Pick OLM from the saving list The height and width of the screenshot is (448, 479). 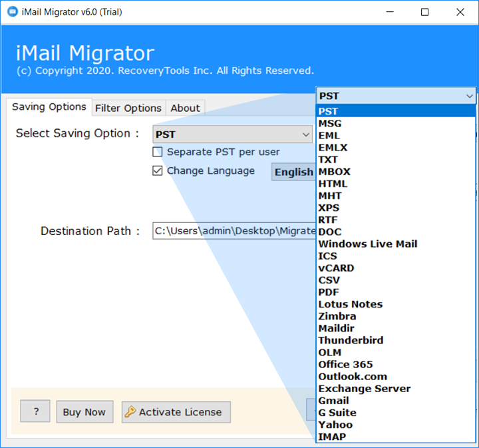click(x=396, y=352)
